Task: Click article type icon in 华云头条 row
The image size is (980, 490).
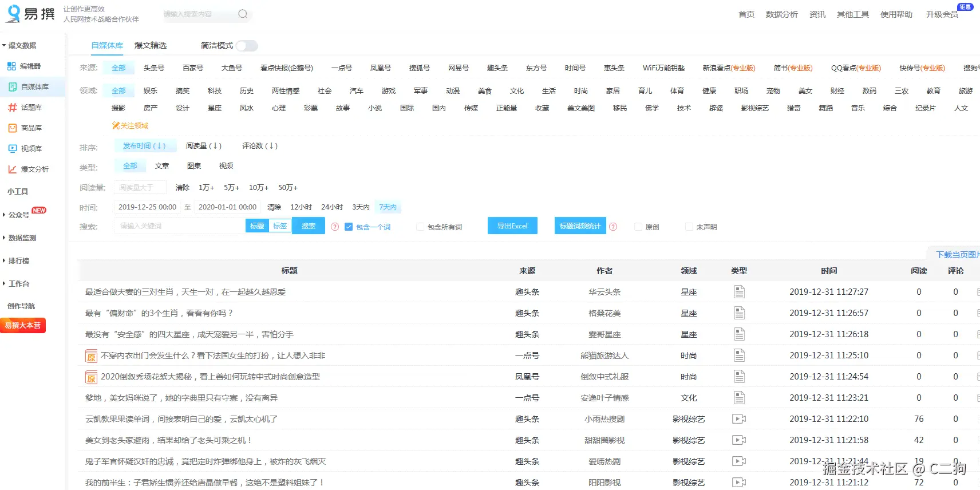Action: [x=739, y=292]
